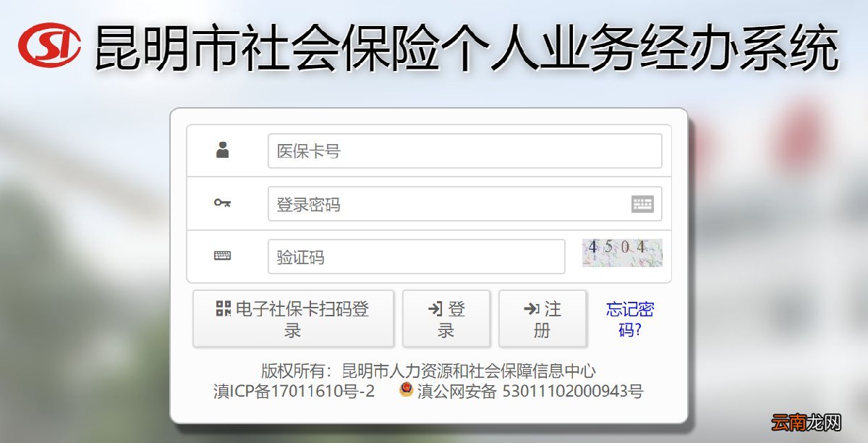Click the police badge icon near 滇公网安备
The width and height of the screenshot is (868, 443).
[x=407, y=391]
